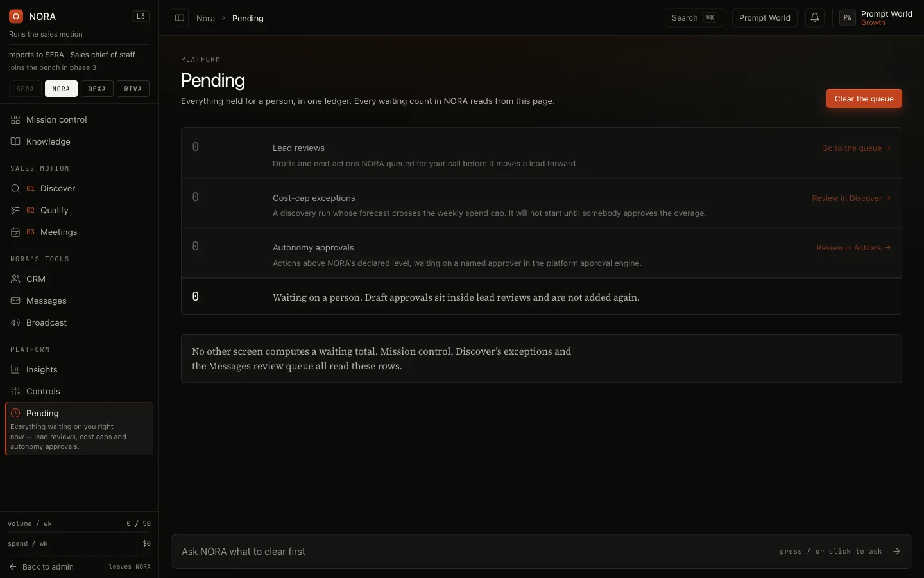Click the arrow at the ask bar's right end
Screen dimensions: 924x578
pyautogui.click(x=896, y=552)
